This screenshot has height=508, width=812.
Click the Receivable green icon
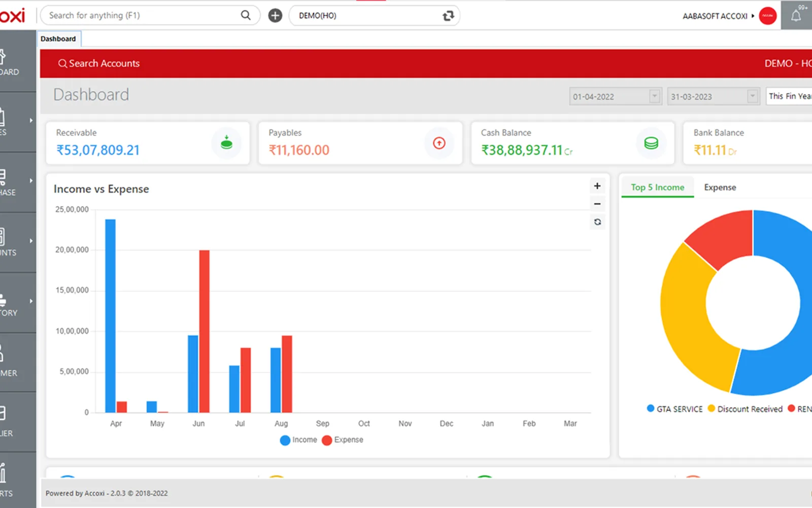point(226,143)
